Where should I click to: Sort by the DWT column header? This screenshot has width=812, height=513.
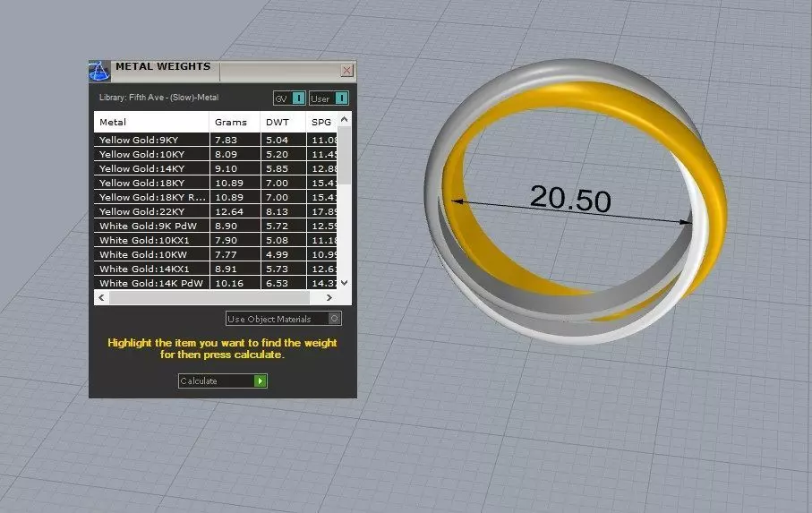[x=283, y=122]
